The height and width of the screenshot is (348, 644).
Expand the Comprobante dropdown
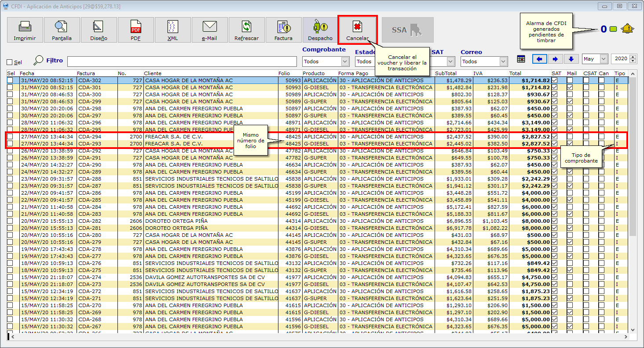point(344,62)
